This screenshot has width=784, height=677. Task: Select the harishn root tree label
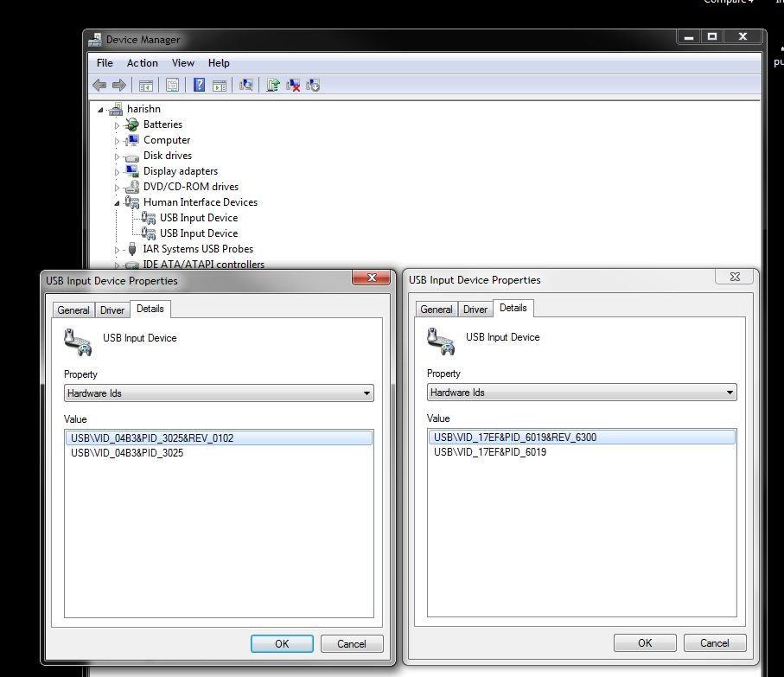[143, 109]
